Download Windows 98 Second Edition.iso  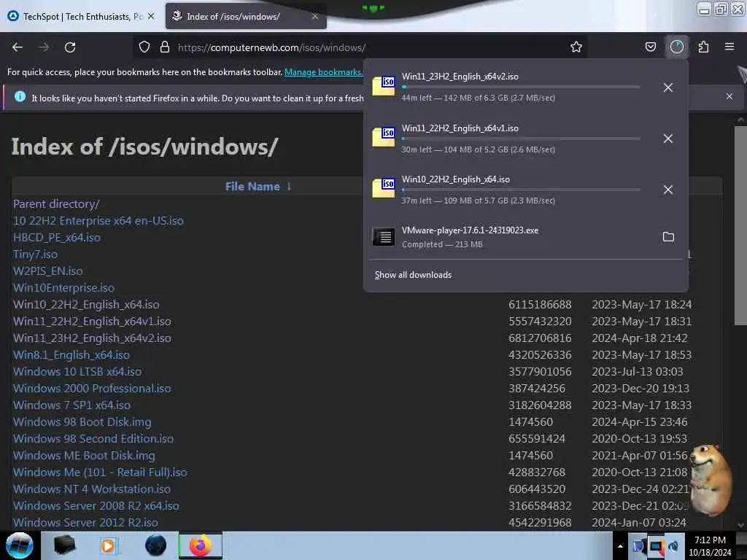(93, 438)
